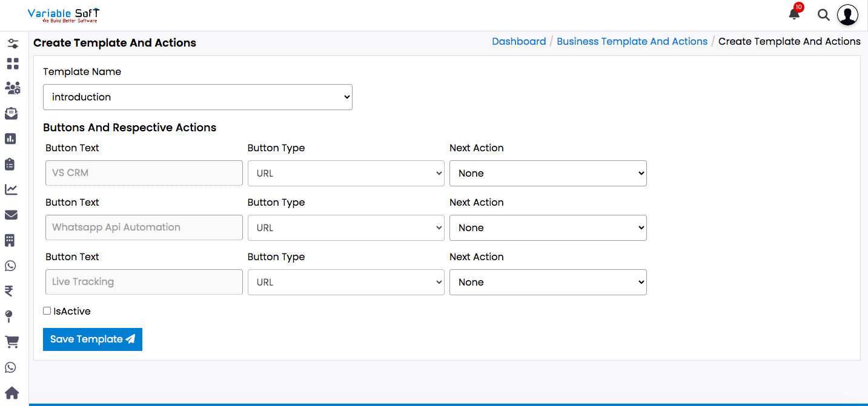Click the rupee symbol icon in sidebar
This screenshot has width=868, height=406.
pyautogui.click(x=9, y=292)
